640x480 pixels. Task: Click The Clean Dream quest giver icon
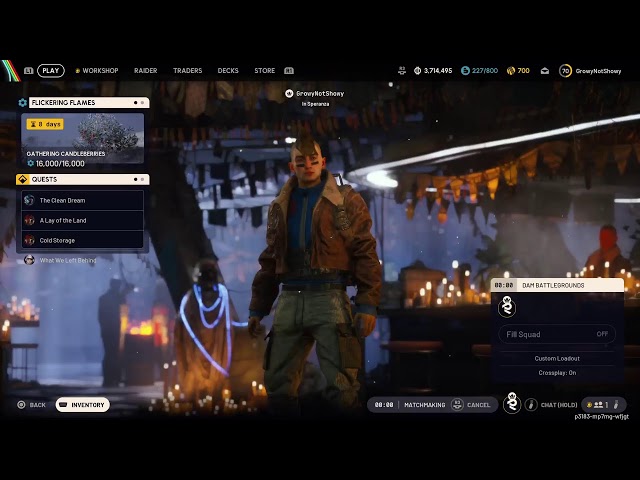coord(29,200)
